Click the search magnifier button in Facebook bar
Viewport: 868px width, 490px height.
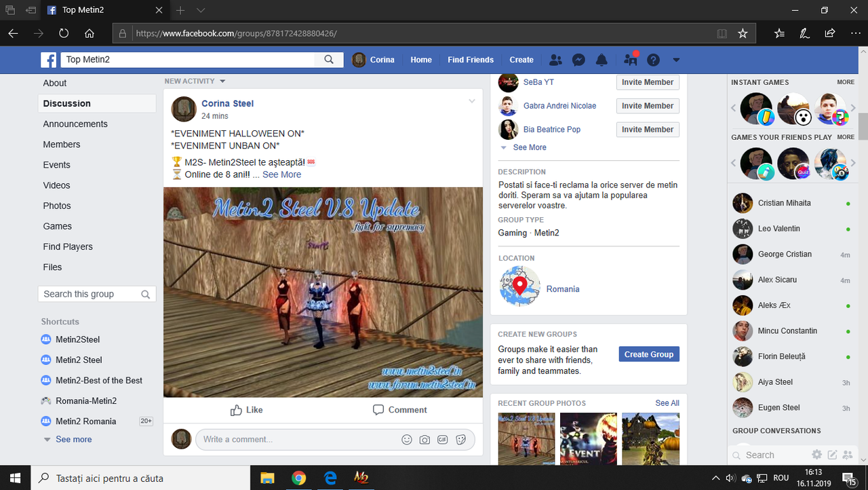click(329, 60)
